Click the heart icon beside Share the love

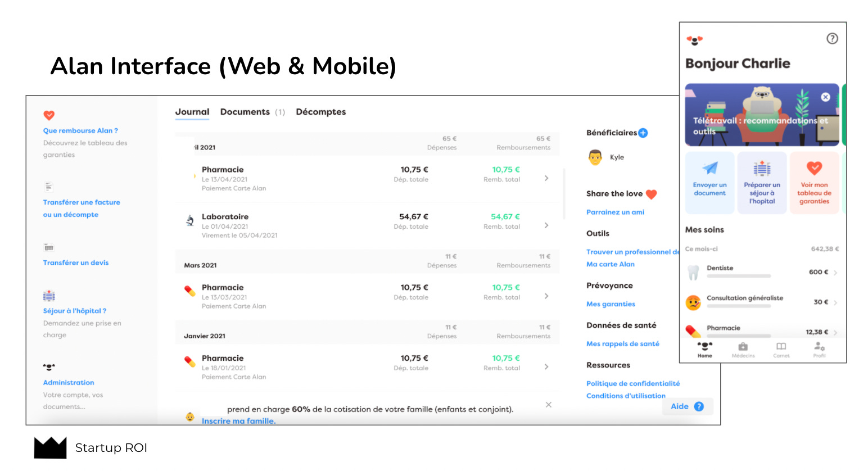tap(652, 194)
